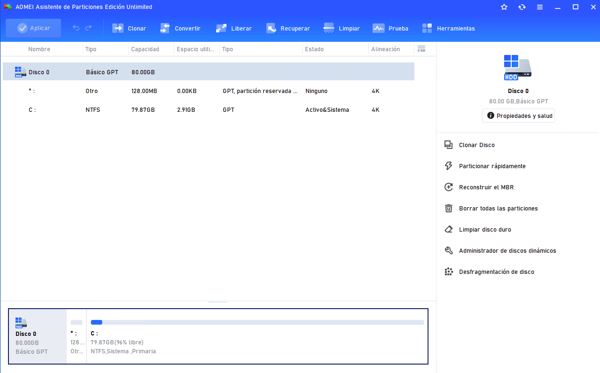
Task: Open the Convertir toolbar menu
Action: [180, 28]
